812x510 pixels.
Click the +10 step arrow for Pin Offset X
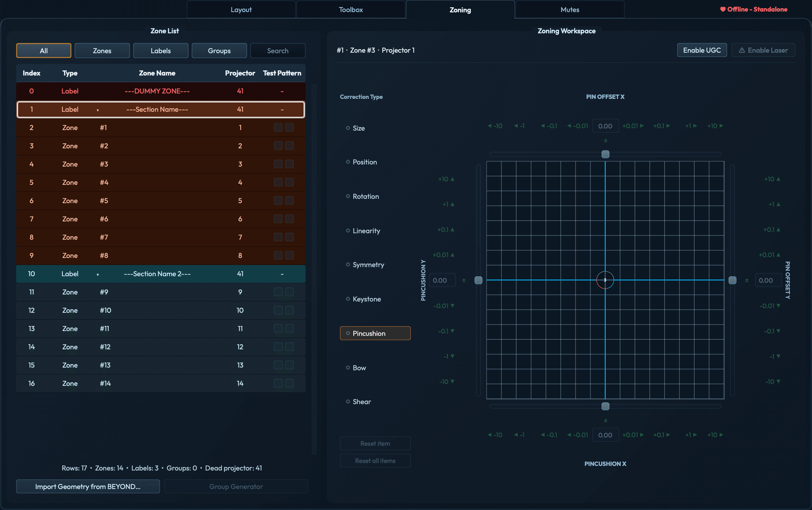(715, 126)
